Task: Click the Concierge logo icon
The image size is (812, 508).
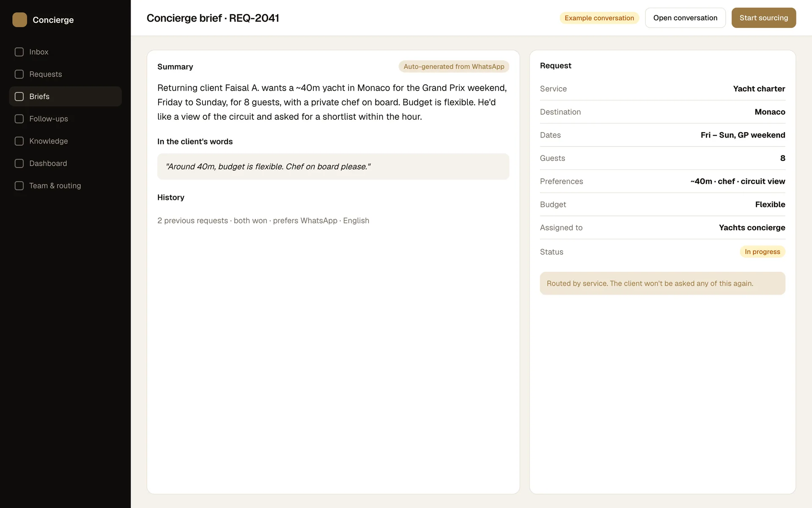Action: coord(19,19)
